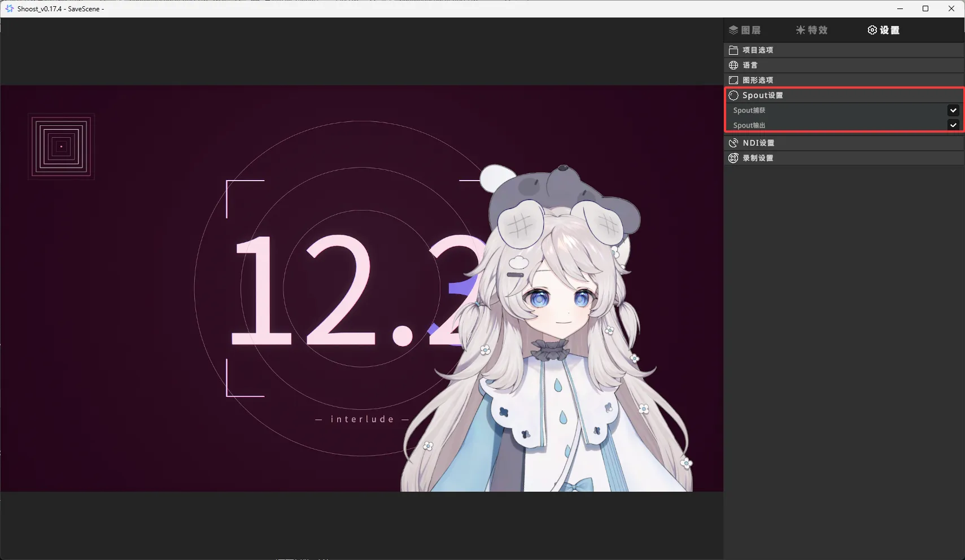
Task: Expand the 录制设置 recording section
Action: click(x=844, y=158)
